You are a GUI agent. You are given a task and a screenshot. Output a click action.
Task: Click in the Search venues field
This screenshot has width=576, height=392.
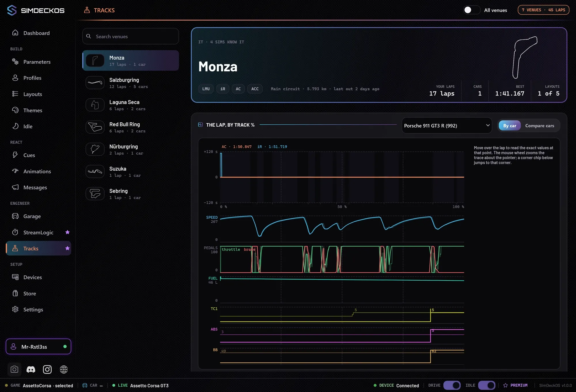coord(130,36)
